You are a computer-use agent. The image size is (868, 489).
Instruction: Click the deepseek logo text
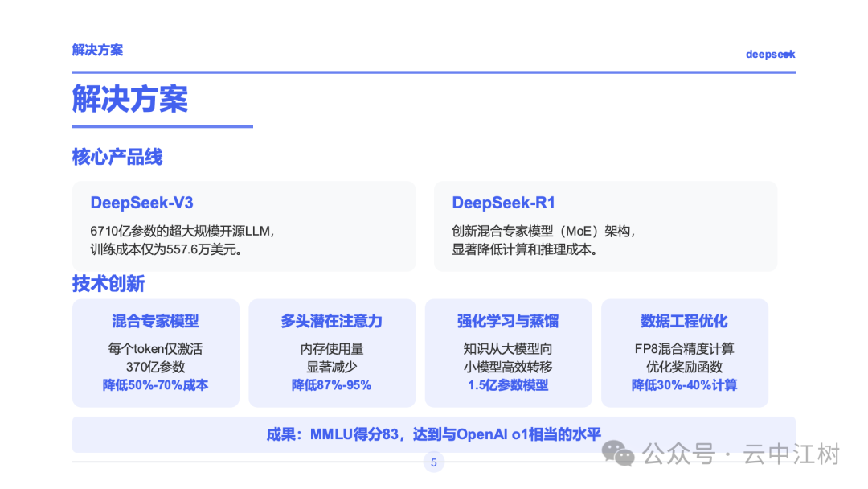(x=770, y=54)
